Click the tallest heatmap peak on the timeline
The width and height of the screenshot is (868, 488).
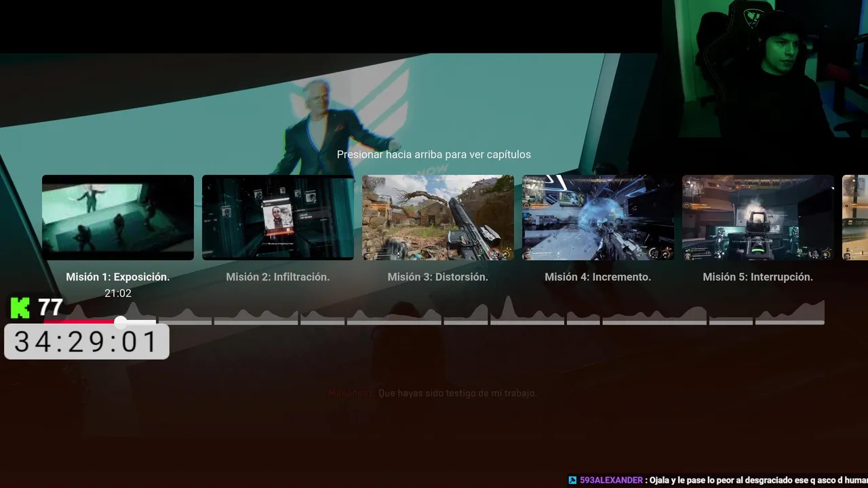[x=508, y=308]
